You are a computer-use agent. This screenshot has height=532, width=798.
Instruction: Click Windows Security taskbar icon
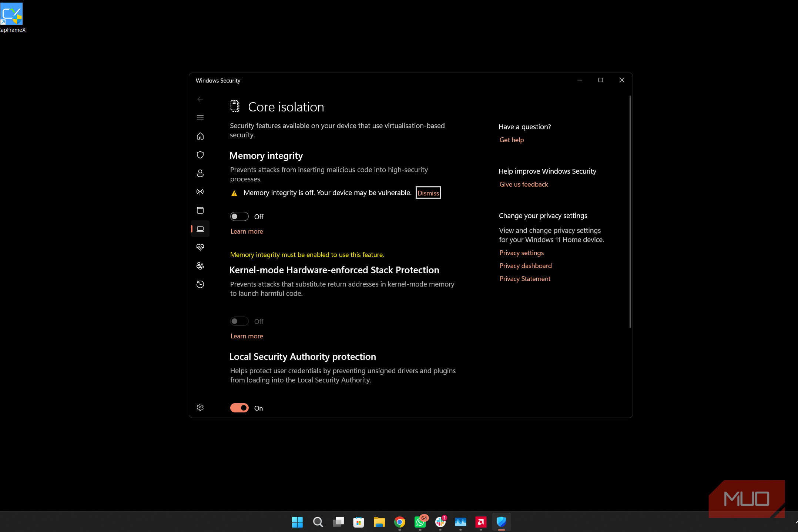pos(501,522)
